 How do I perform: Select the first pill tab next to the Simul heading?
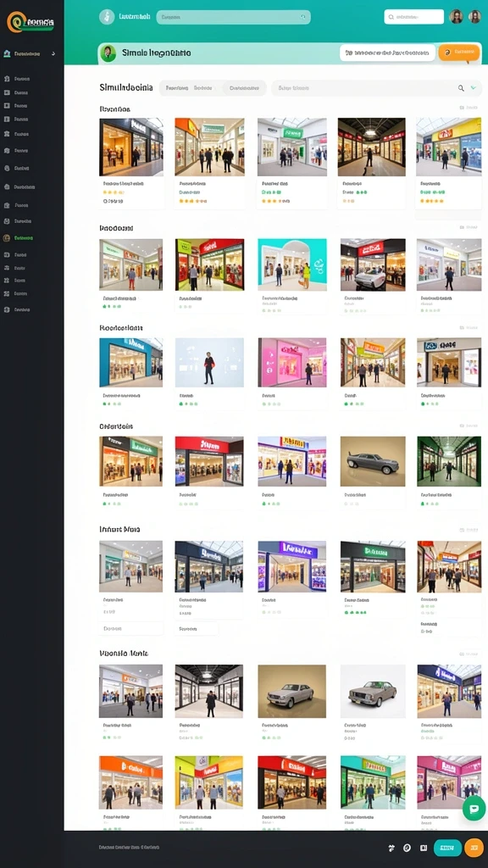click(177, 88)
